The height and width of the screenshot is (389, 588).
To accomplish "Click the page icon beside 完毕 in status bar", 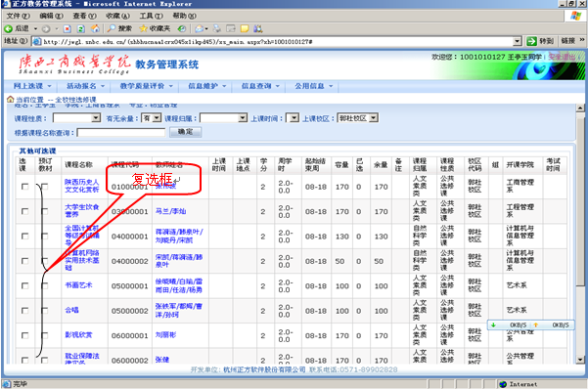I will 7,384.
